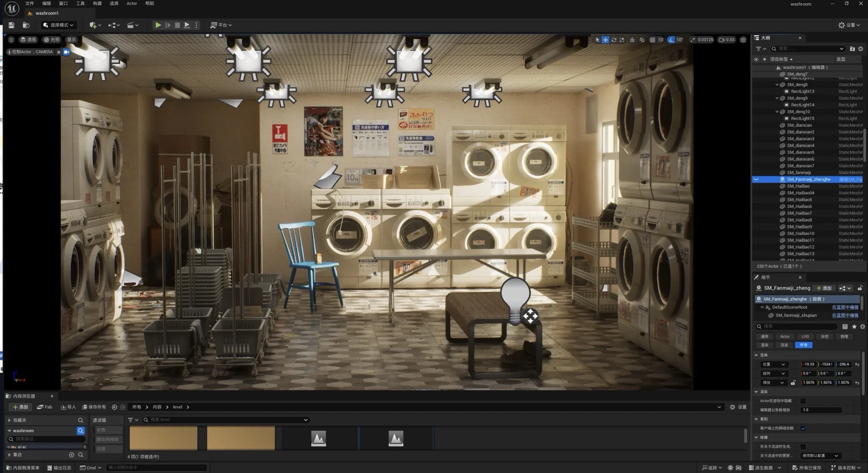Open the Actor menu

click(132, 3)
